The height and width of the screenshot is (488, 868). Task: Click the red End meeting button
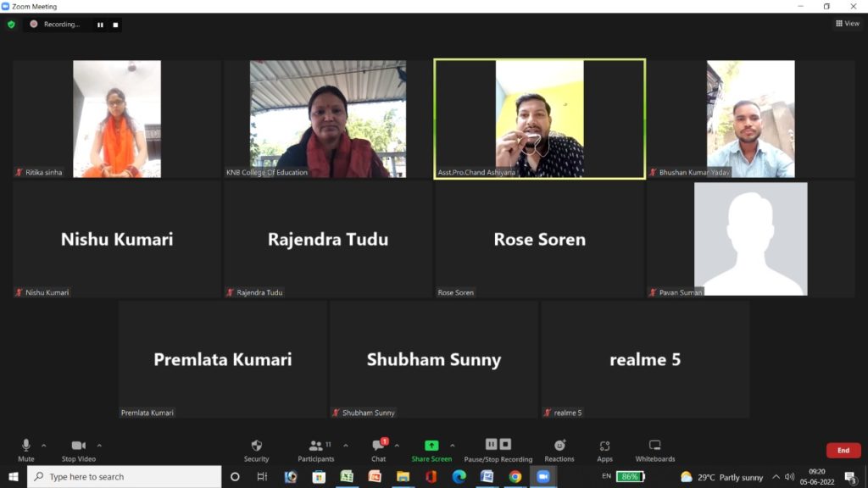[843, 451]
